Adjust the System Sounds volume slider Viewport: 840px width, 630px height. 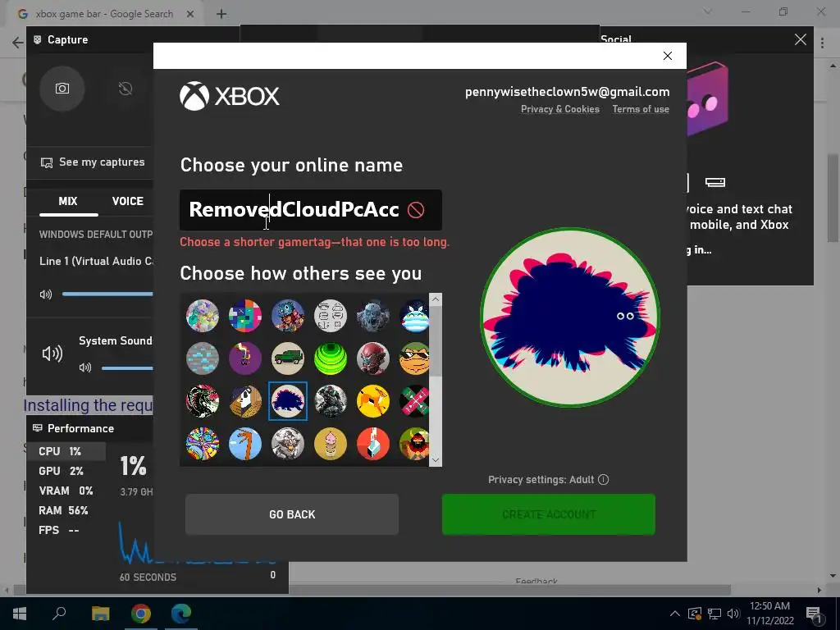point(127,368)
